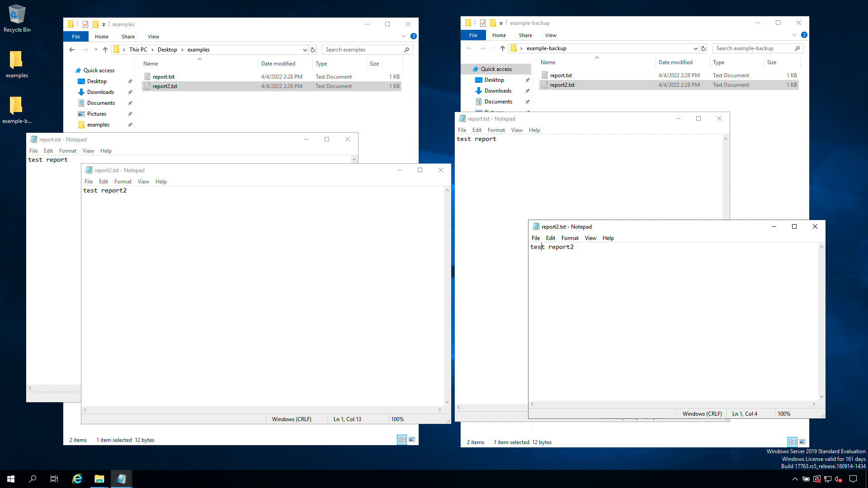Image resolution: width=868 pixels, height=488 pixels.
Task: Toggle list view in examples folder window
Action: tap(402, 440)
